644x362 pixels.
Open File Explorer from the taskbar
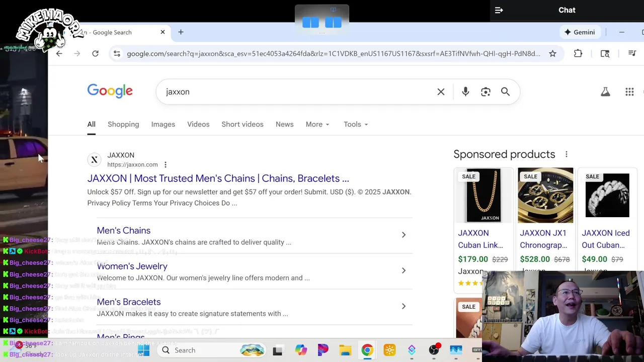coord(345,350)
